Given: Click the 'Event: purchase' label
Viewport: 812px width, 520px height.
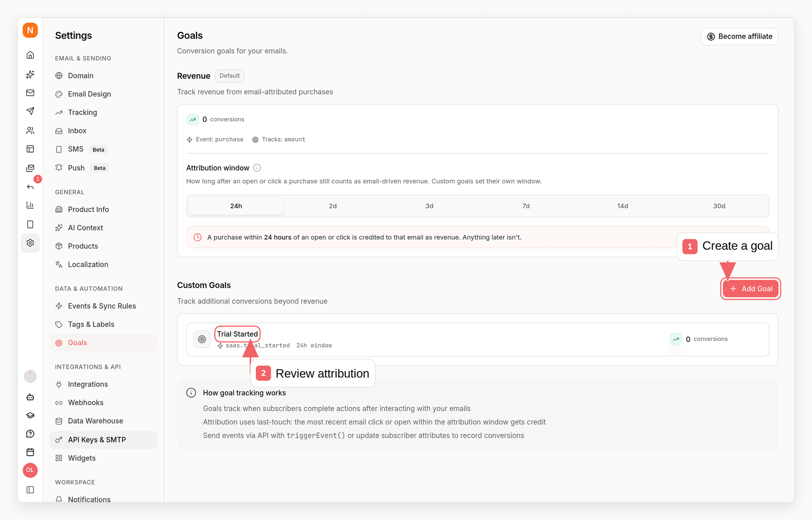Looking at the screenshot, I should pos(215,139).
